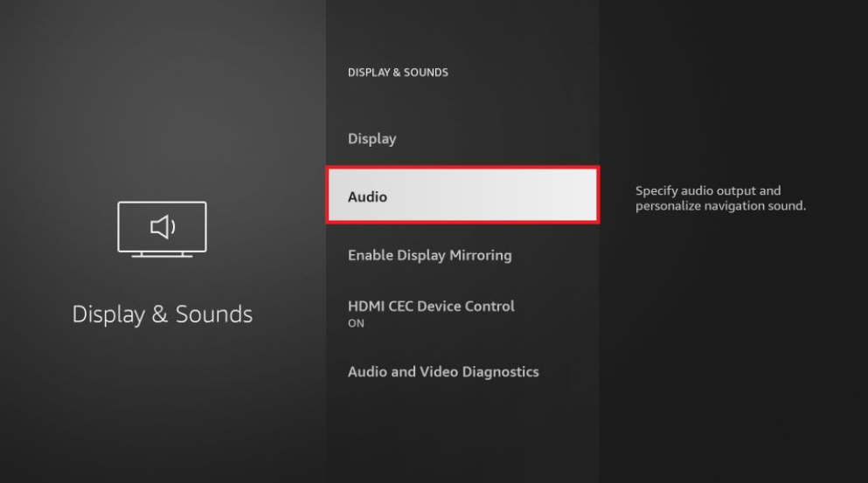Open Audio and Video Diagnostics
The height and width of the screenshot is (483, 868).
point(462,372)
